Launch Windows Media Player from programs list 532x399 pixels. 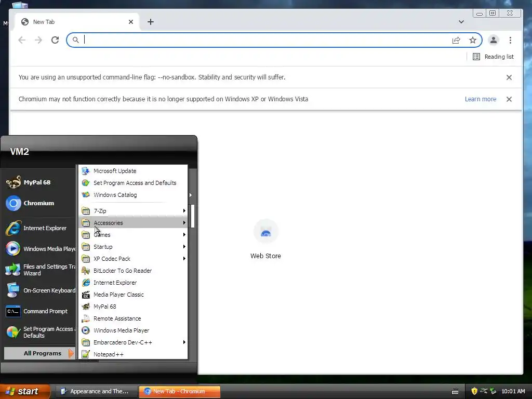click(x=133, y=330)
